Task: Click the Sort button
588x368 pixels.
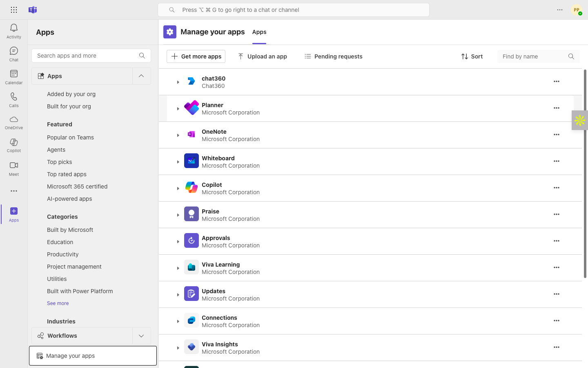Action: (x=472, y=56)
